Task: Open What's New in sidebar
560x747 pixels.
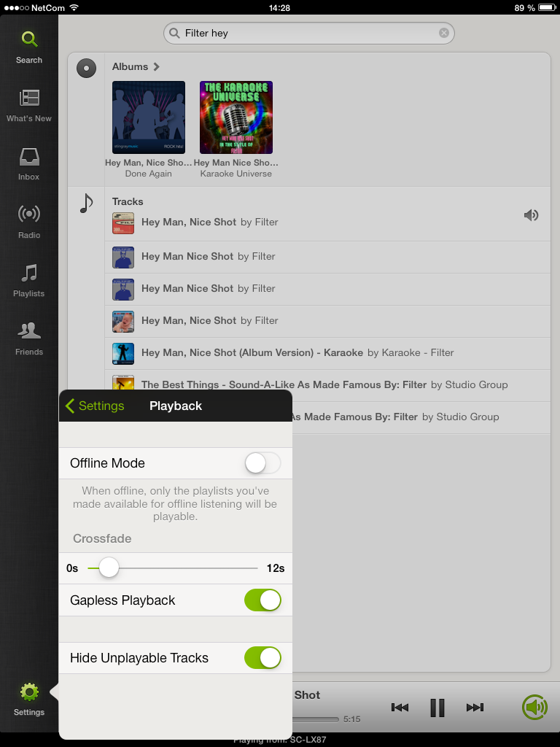Action: (29, 105)
